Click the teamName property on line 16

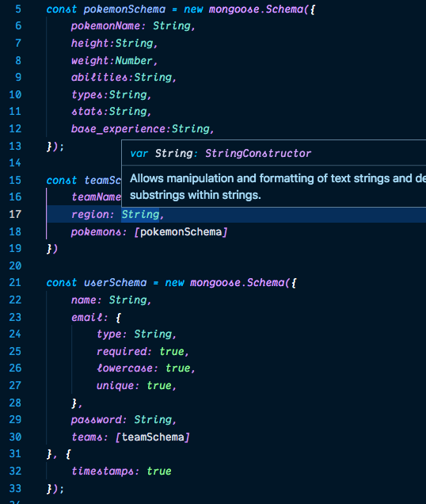(x=96, y=197)
